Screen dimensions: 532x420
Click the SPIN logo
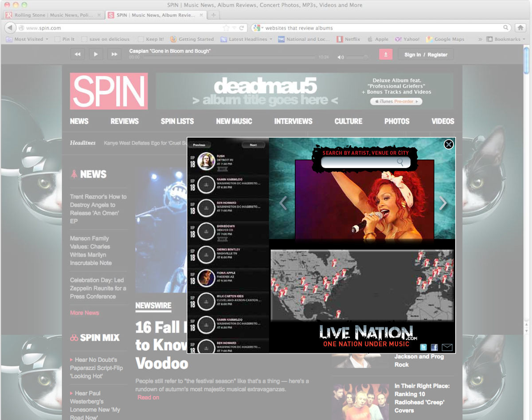tap(109, 91)
